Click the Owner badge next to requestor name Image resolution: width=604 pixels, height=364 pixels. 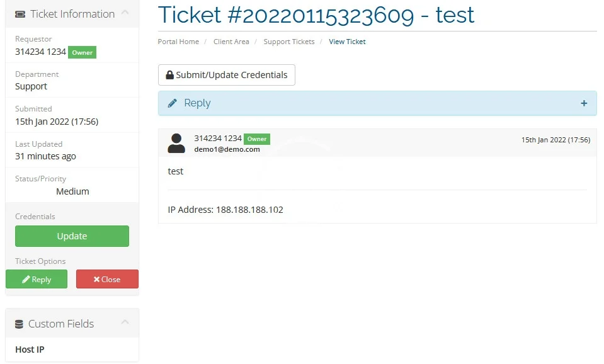coord(82,52)
